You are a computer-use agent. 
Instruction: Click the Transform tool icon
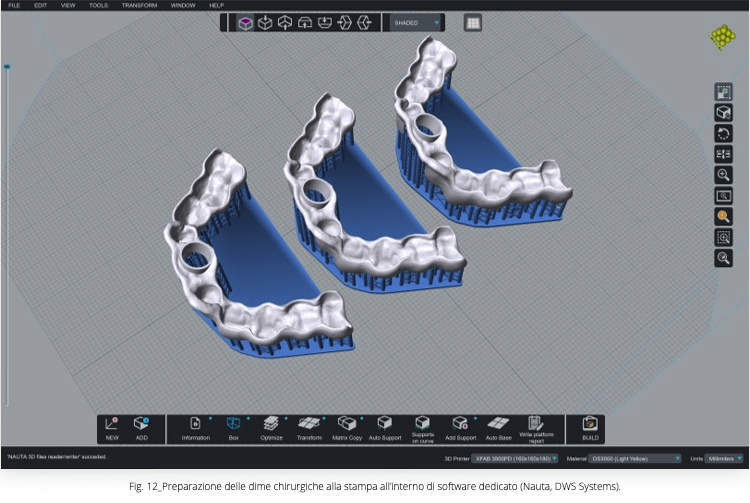point(309,425)
